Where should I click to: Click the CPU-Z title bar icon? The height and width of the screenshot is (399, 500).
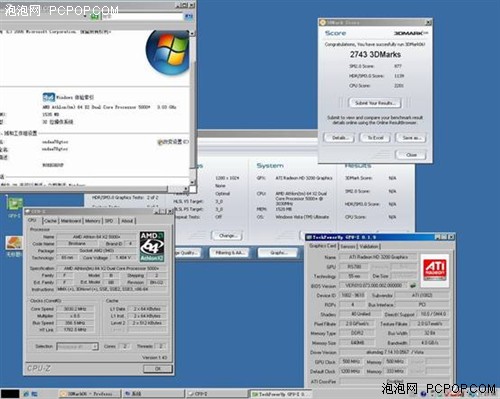coord(28,212)
